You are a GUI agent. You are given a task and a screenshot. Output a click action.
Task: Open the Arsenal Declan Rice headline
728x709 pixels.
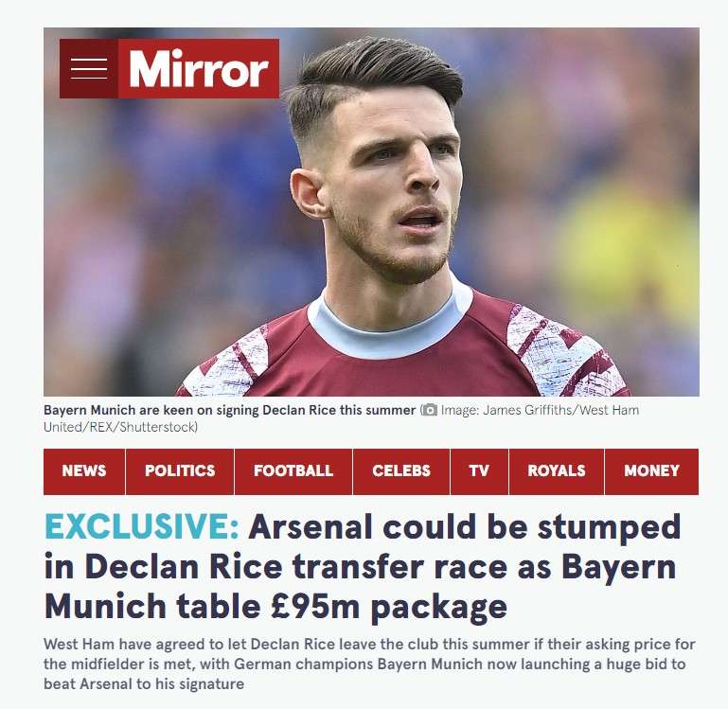pyautogui.click(x=363, y=566)
